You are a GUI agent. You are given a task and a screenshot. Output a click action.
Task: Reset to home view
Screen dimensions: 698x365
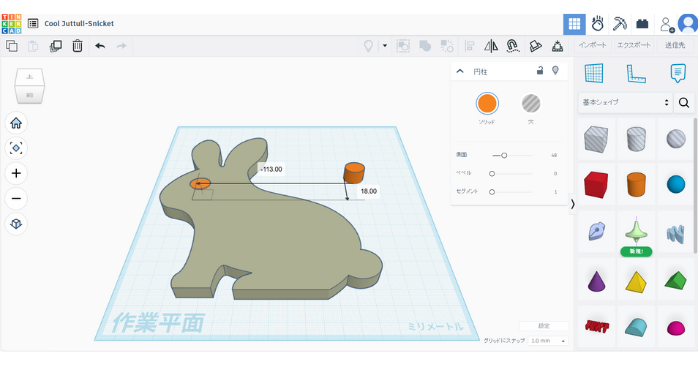(x=16, y=123)
